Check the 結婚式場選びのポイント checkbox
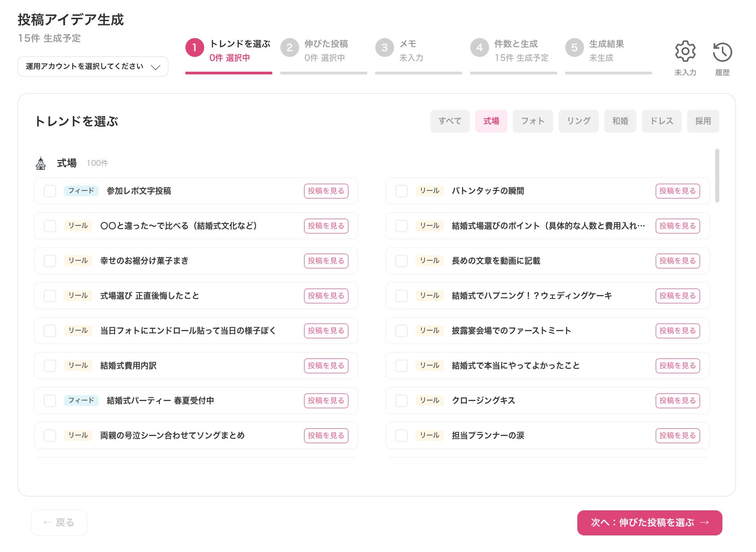This screenshot has height=552, width=756. pyautogui.click(x=402, y=226)
